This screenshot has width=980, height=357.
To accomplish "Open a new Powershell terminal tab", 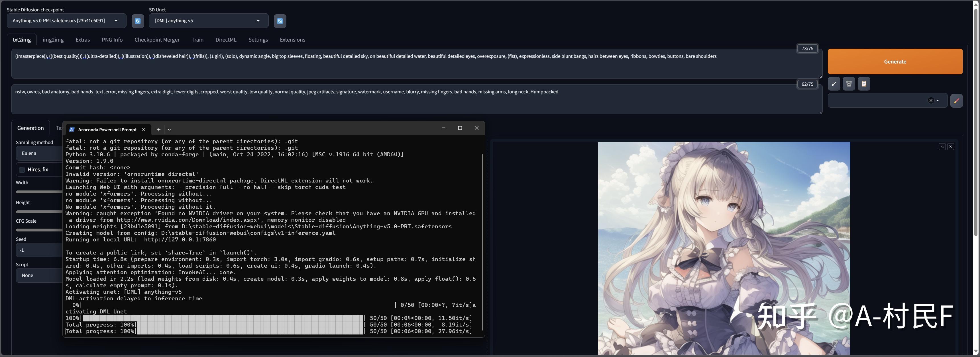I will (x=158, y=129).
